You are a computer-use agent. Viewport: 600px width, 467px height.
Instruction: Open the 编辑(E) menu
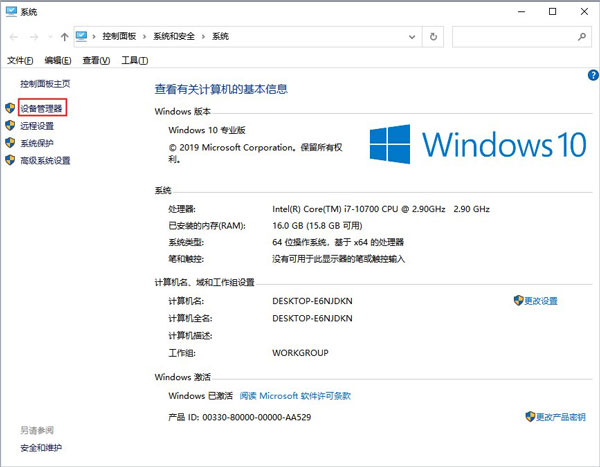coord(58,60)
